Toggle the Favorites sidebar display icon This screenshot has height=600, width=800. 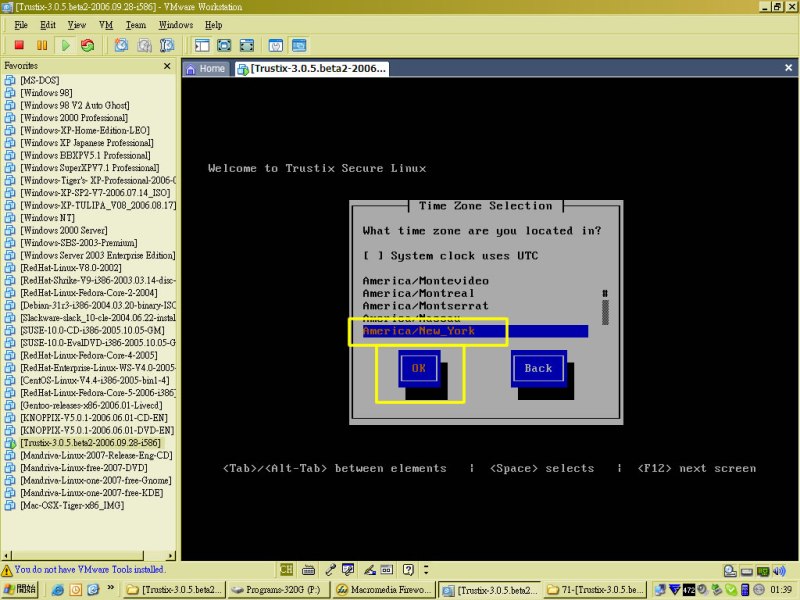coord(202,45)
